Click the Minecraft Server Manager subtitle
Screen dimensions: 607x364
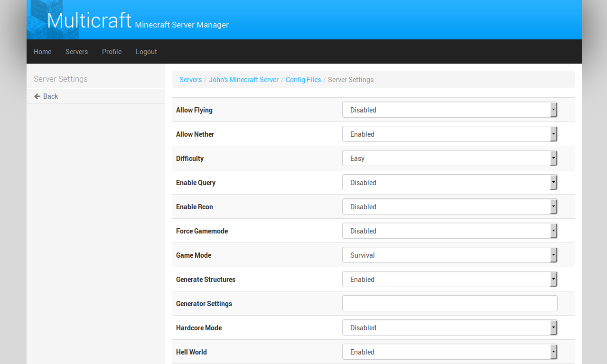click(x=182, y=25)
